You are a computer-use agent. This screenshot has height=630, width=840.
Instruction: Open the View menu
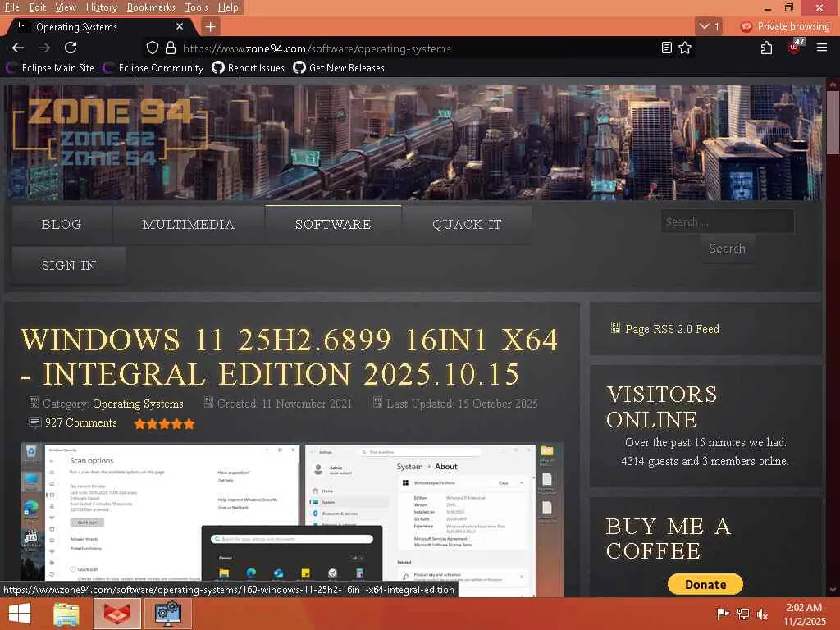pyautogui.click(x=66, y=7)
